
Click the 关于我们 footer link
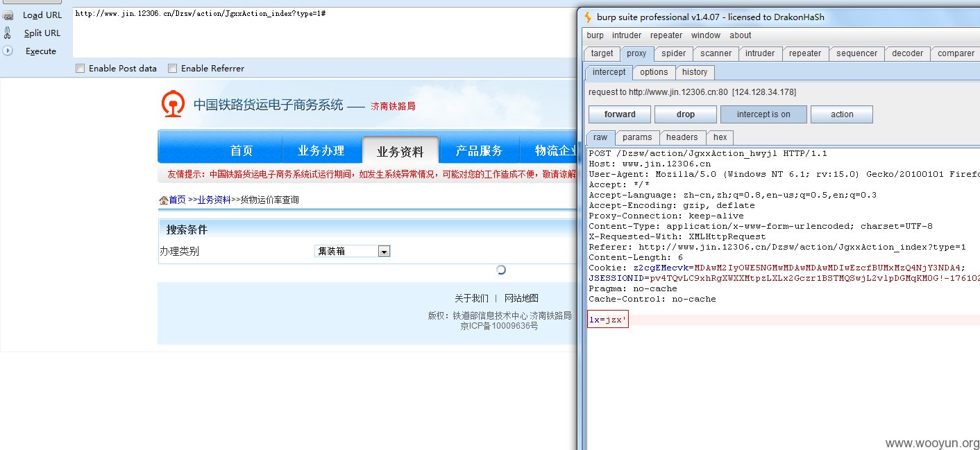point(471,298)
